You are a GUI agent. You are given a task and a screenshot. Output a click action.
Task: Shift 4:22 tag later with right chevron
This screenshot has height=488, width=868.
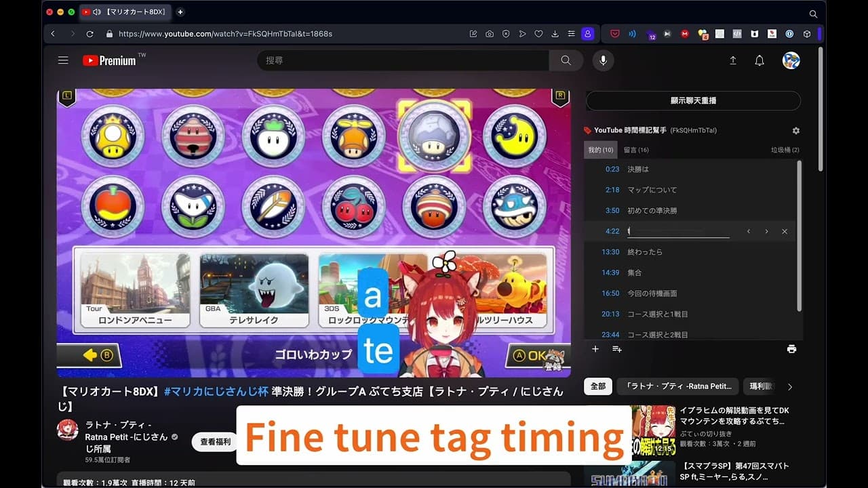point(766,231)
